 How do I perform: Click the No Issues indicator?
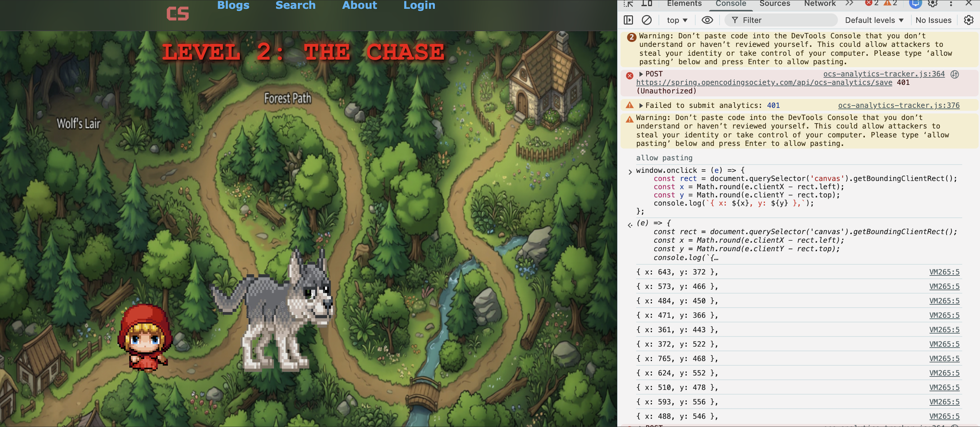[933, 20]
